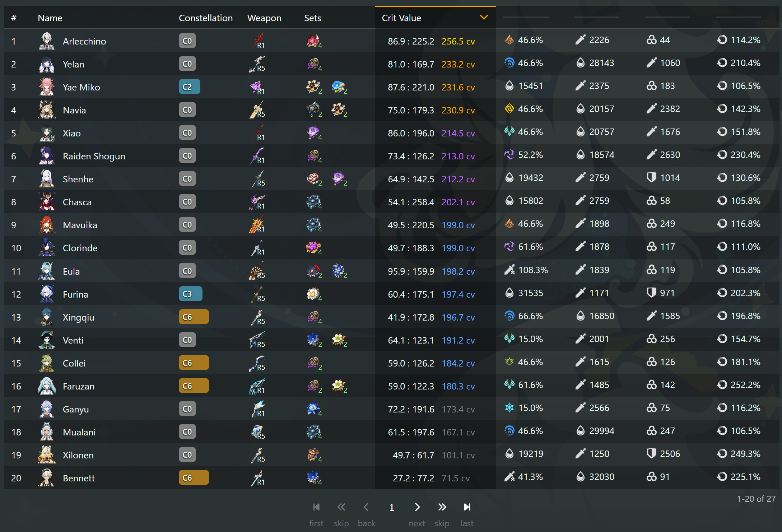This screenshot has width=782, height=532.
Task: Click the 1-20 of 27 results counter
Action: tap(756, 499)
